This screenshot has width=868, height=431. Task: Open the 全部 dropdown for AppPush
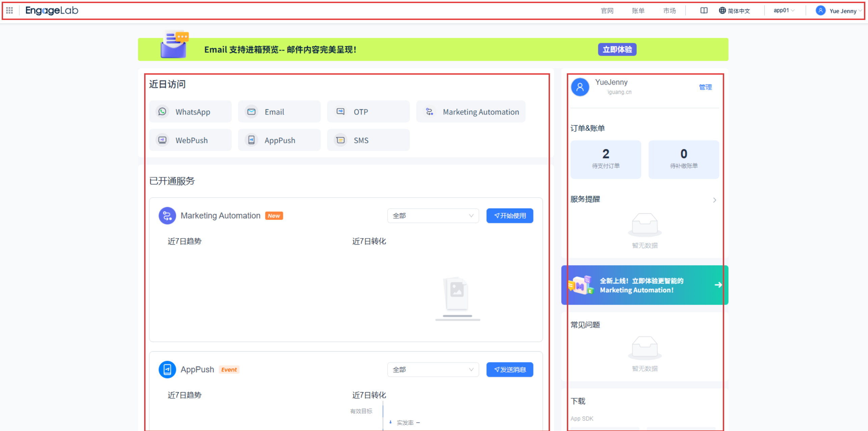click(433, 370)
